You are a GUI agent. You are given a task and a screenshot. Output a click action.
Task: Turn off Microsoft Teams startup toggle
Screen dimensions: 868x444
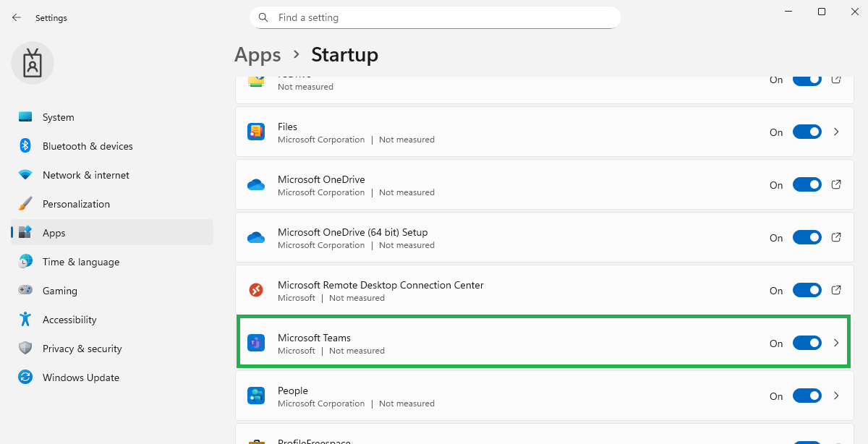point(807,343)
